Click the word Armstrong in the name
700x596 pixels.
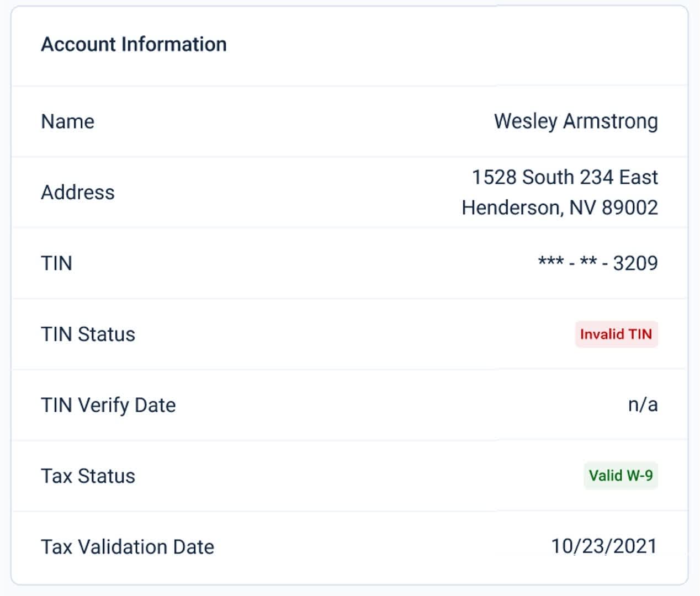611,122
